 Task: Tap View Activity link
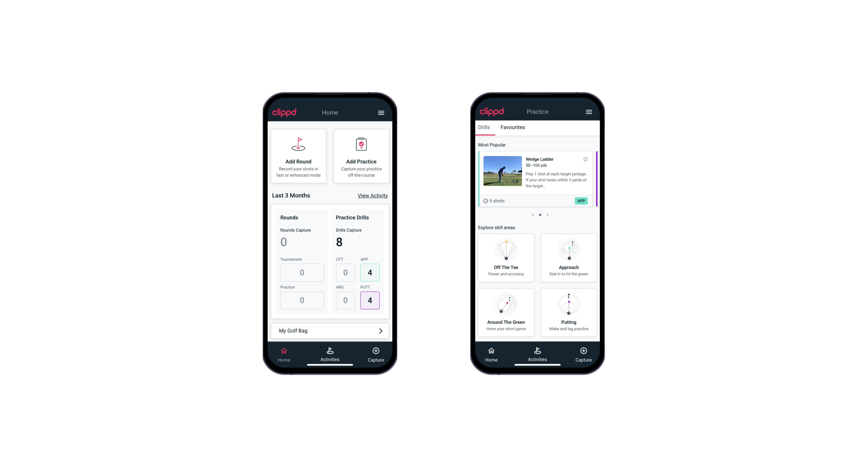pyautogui.click(x=373, y=195)
